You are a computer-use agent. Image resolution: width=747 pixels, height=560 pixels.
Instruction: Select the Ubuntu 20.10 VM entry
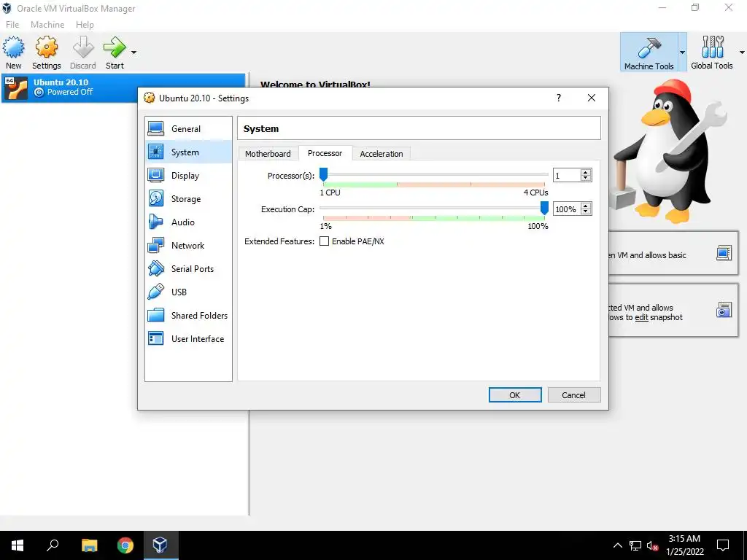click(x=123, y=87)
